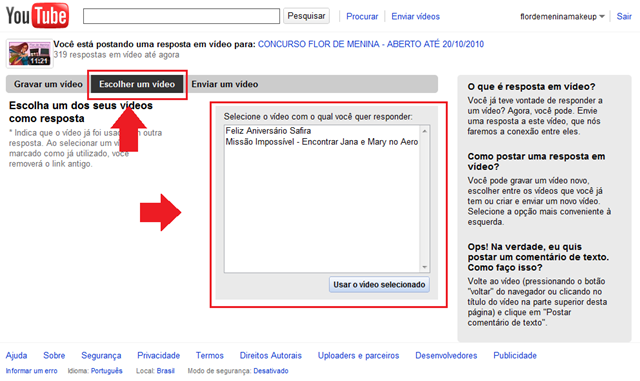Click the scroll up arrow in video list

(424, 131)
